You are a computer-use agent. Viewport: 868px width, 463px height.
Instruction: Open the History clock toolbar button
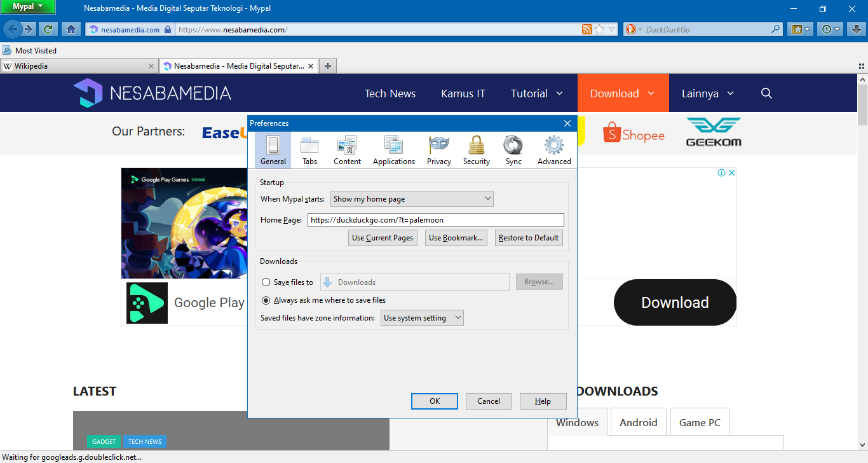coord(830,29)
